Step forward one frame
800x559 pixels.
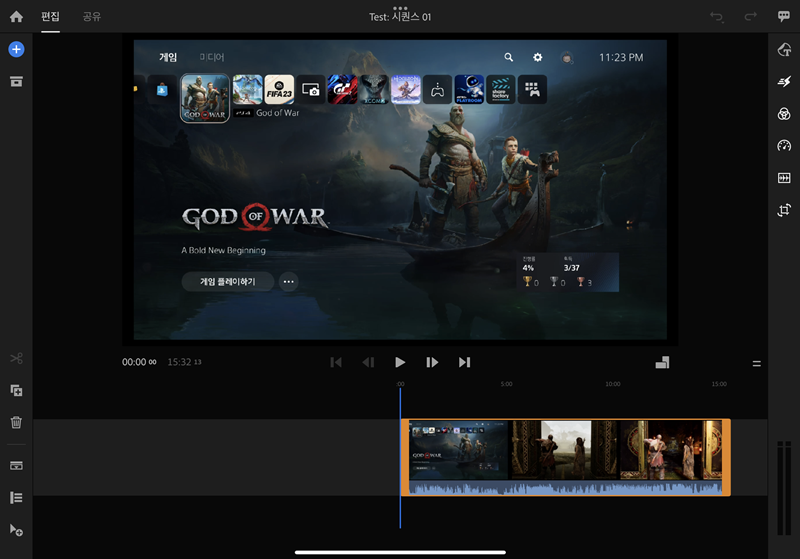(432, 362)
